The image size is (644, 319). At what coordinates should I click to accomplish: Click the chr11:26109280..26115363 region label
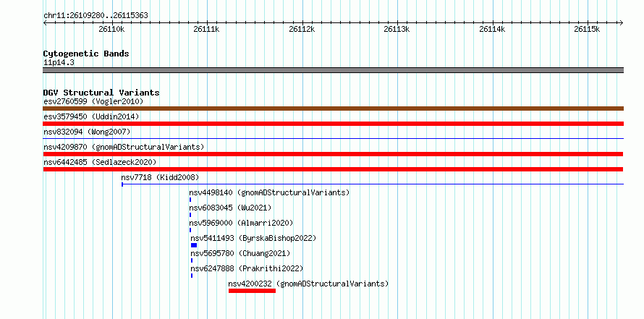point(96,16)
